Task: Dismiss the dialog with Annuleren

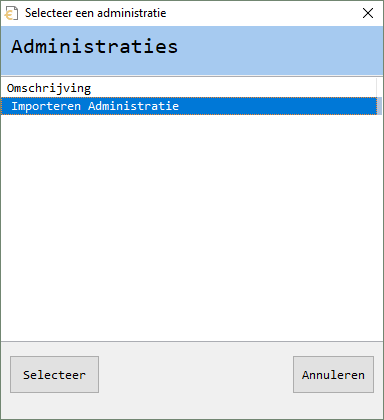Action: point(333,374)
